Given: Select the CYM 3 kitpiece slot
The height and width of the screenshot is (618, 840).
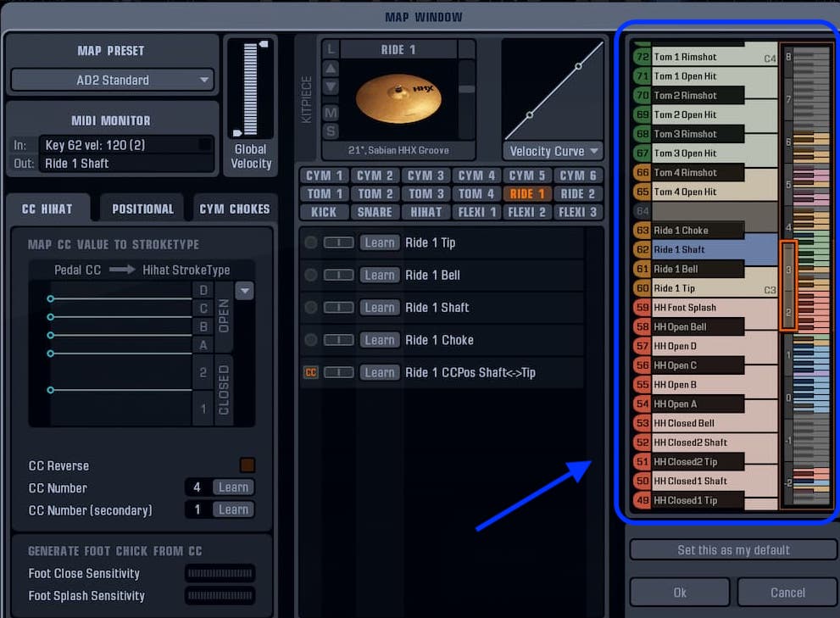Looking at the screenshot, I should coord(426,175).
